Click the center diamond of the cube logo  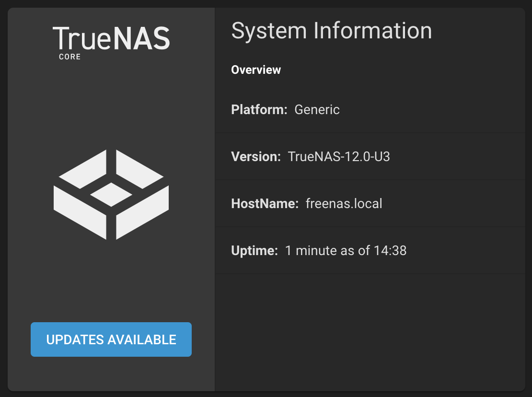point(111,195)
